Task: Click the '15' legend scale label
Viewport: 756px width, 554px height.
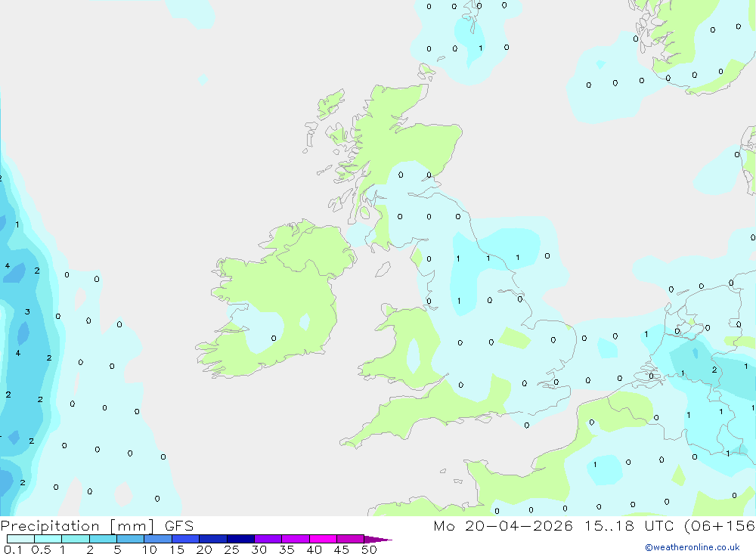Action: [177, 549]
